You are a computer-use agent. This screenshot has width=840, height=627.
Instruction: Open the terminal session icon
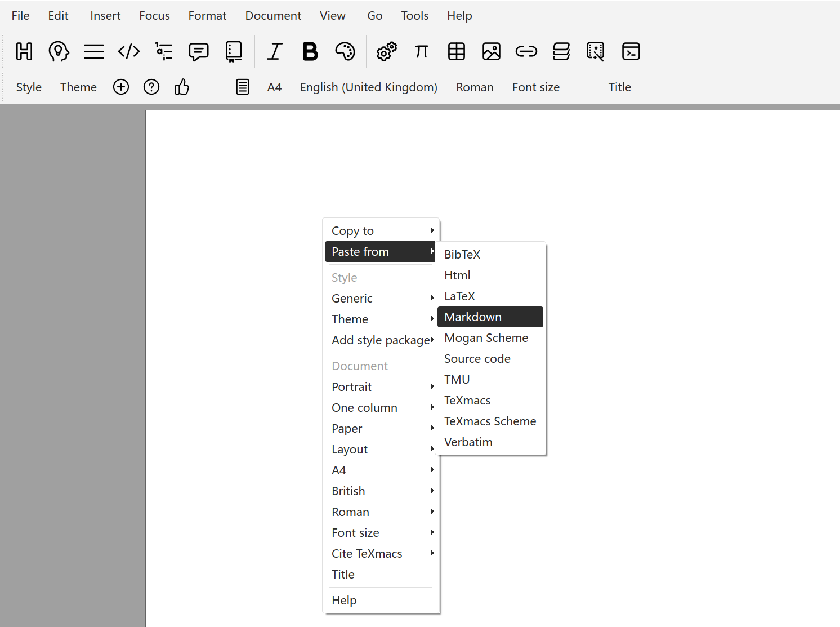pyautogui.click(x=631, y=51)
